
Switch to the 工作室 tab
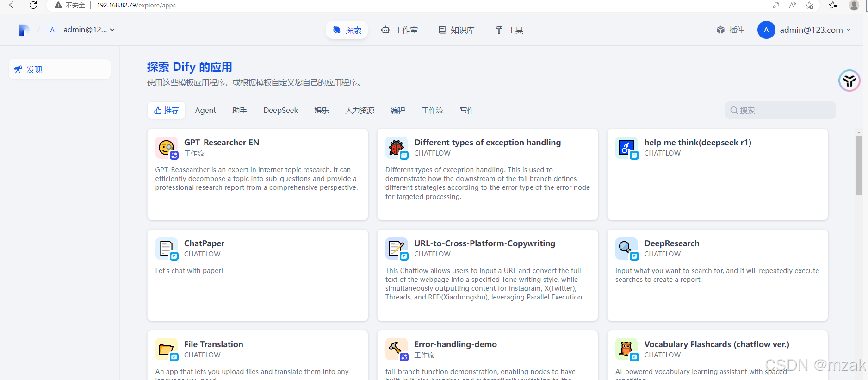click(400, 30)
